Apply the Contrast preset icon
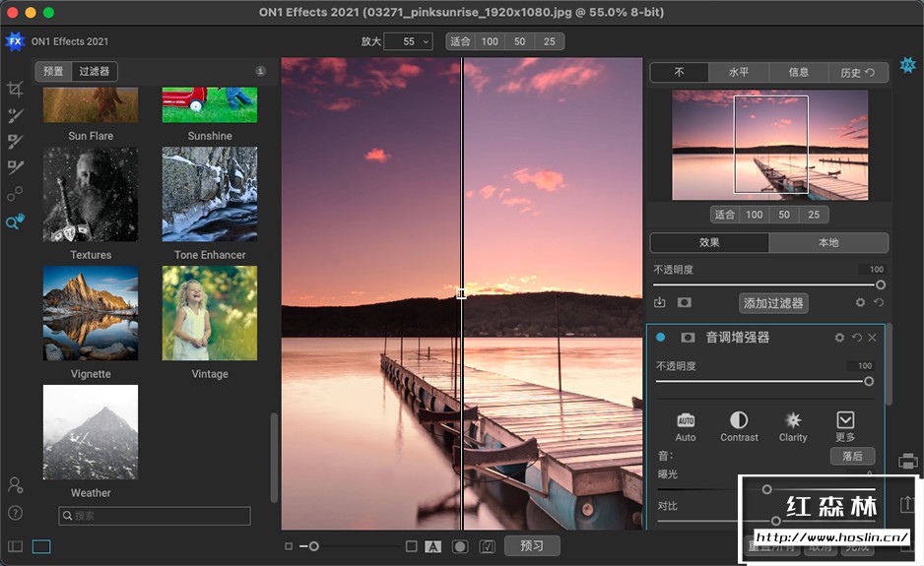 point(739,421)
